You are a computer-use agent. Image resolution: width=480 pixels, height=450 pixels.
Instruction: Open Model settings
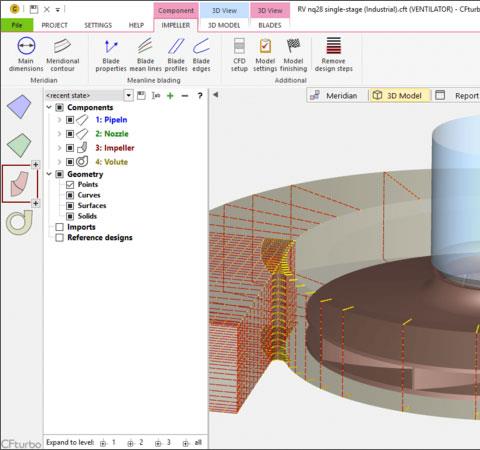(x=265, y=54)
